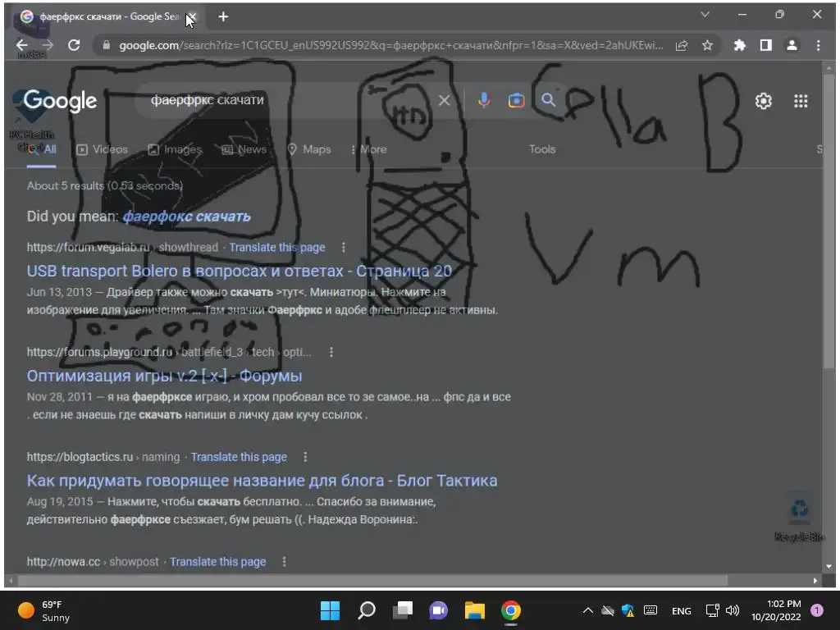This screenshot has height=630, width=840.
Task: Start voice search with microphone icon
Action: [484, 100]
